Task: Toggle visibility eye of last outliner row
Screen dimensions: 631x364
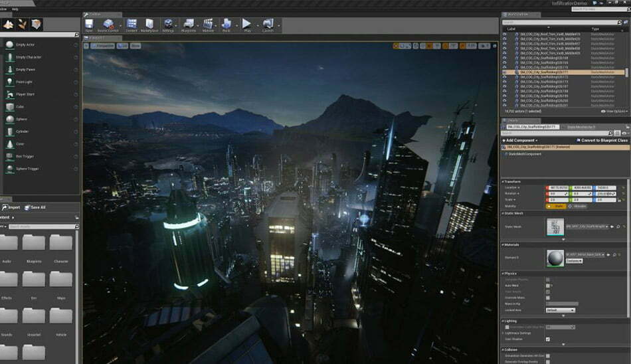Action: 505,106
